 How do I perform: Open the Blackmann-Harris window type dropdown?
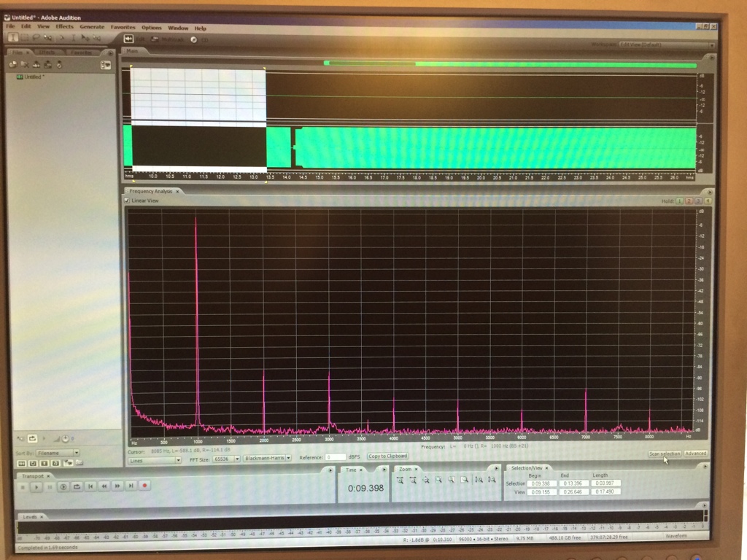coord(267,458)
